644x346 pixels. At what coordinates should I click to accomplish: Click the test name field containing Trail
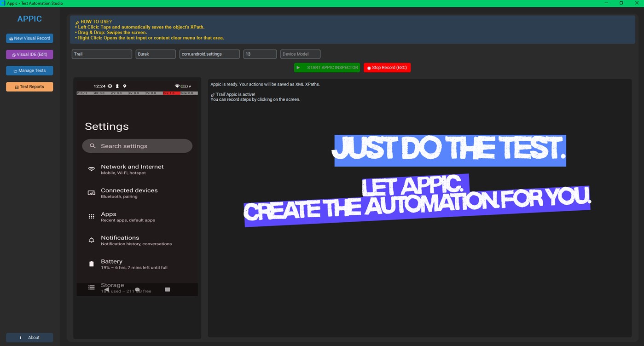102,54
